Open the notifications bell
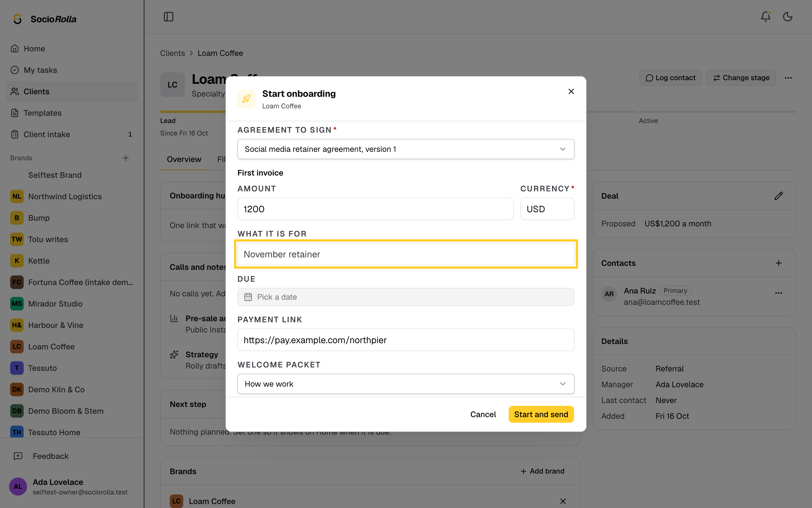Image resolution: width=812 pixels, height=508 pixels. 765,16
